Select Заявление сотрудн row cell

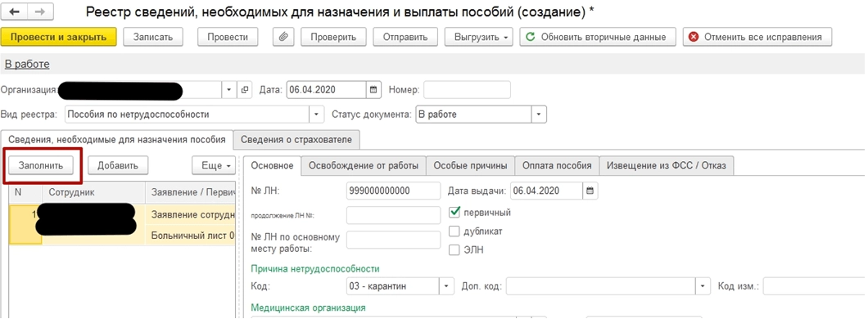pyautogui.click(x=191, y=215)
